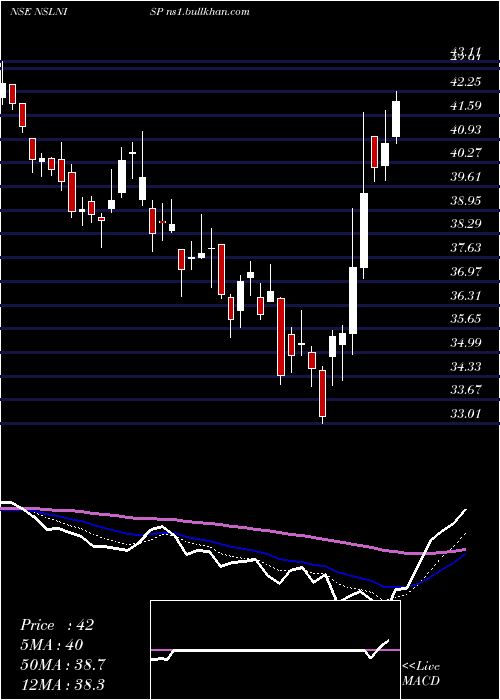Select the 34.33 price axis label
This screenshot has width=500, height=700.
pyautogui.click(x=466, y=367)
